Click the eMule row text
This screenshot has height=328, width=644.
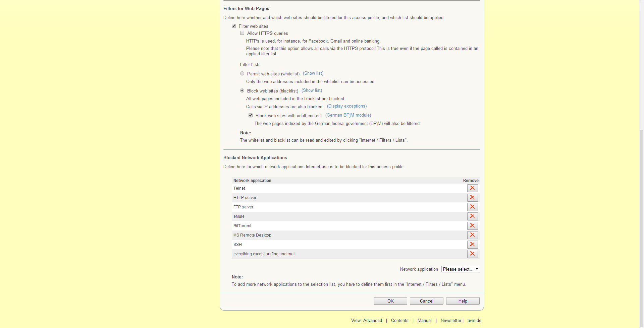[239, 216]
